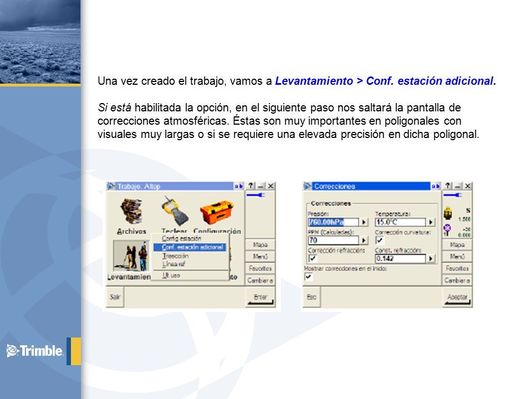Minimize the Correcciones window
The image size is (532, 399).
[458, 186]
